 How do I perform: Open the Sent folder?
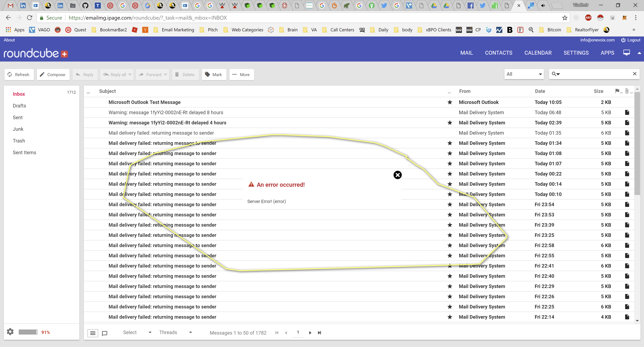coord(17,117)
